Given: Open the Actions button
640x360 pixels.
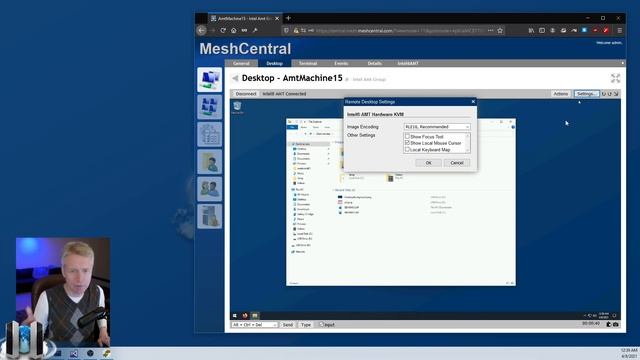Looking at the screenshot, I should coord(560,94).
